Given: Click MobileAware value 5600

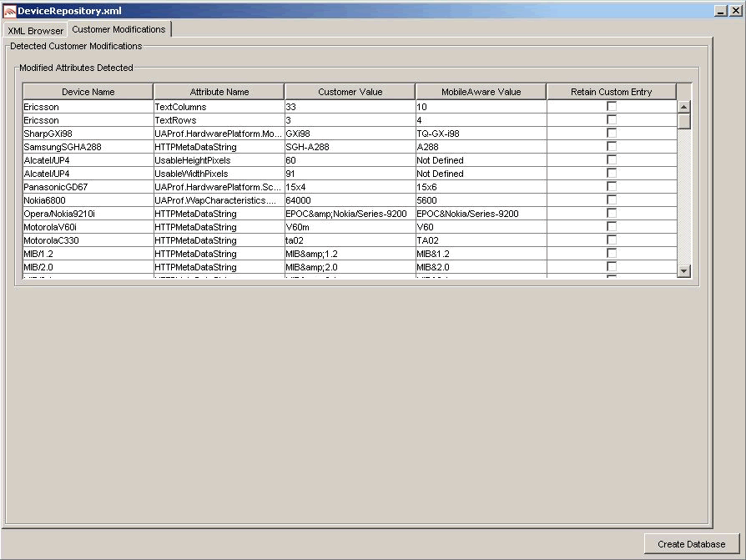Looking at the screenshot, I should (481, 199).
